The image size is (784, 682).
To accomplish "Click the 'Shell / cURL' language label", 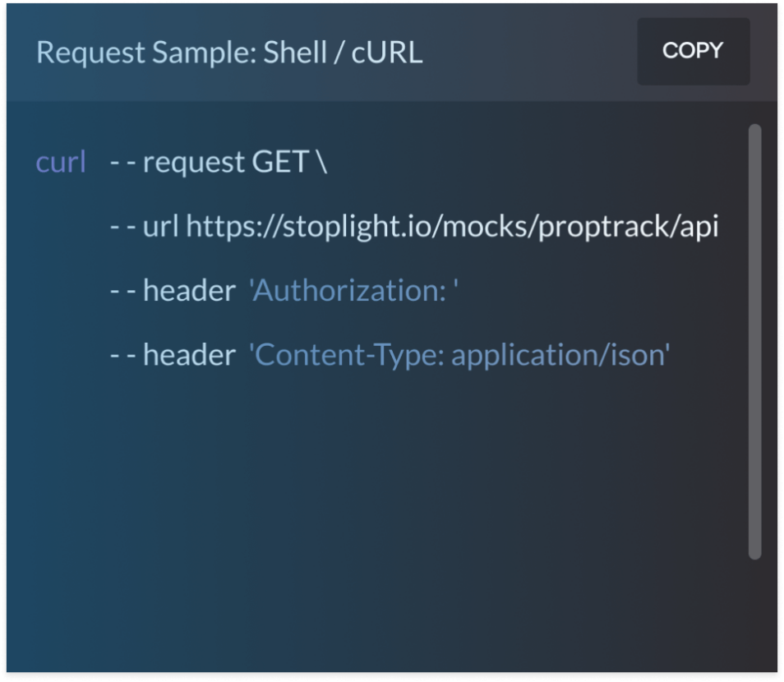I will coord(343,52).
